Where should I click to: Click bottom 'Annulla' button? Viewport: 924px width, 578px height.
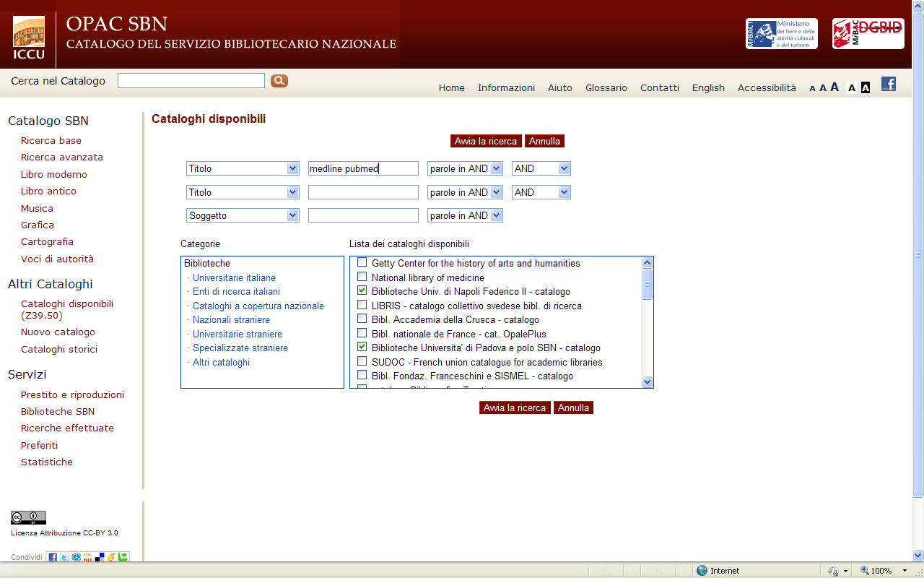click(573, 407)
